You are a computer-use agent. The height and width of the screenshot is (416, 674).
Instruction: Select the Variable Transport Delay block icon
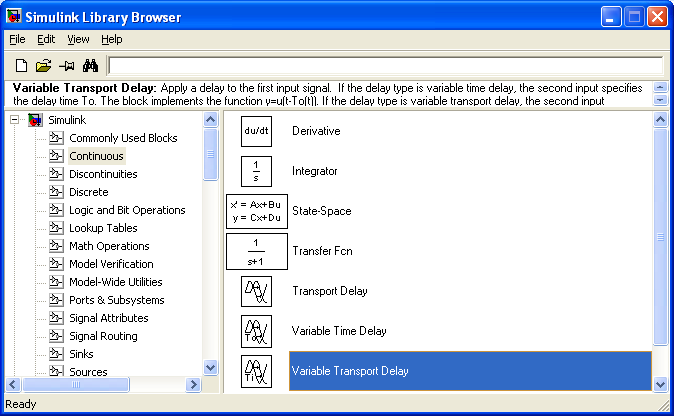coord(256,371)
